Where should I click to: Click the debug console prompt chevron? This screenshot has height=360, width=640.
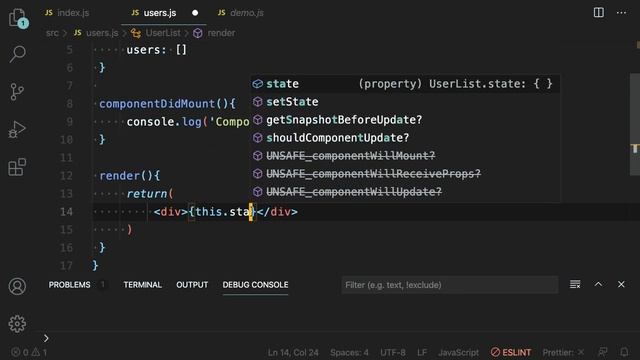click(46, 338)
